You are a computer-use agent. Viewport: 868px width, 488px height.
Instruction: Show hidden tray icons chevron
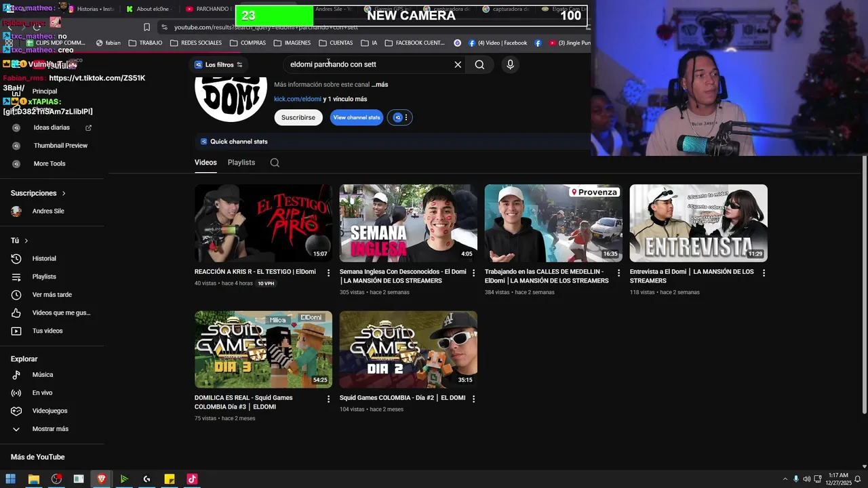785,479
